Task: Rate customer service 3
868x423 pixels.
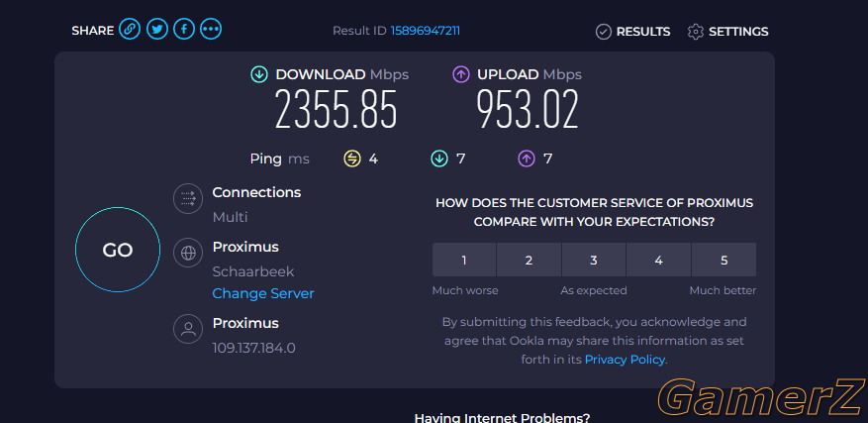Action: coord(594,260)
